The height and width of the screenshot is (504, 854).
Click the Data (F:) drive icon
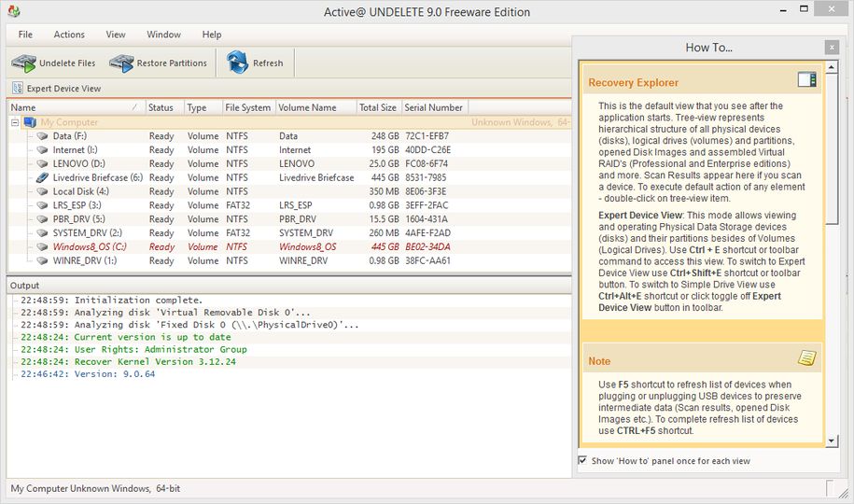pyautogui.click(x=43, y=136)
